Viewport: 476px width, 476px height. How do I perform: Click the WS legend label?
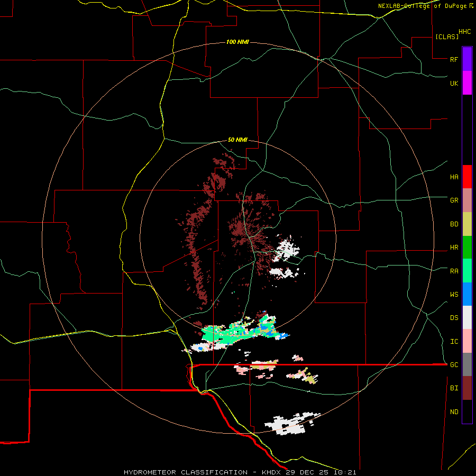(x=454, y=295)
